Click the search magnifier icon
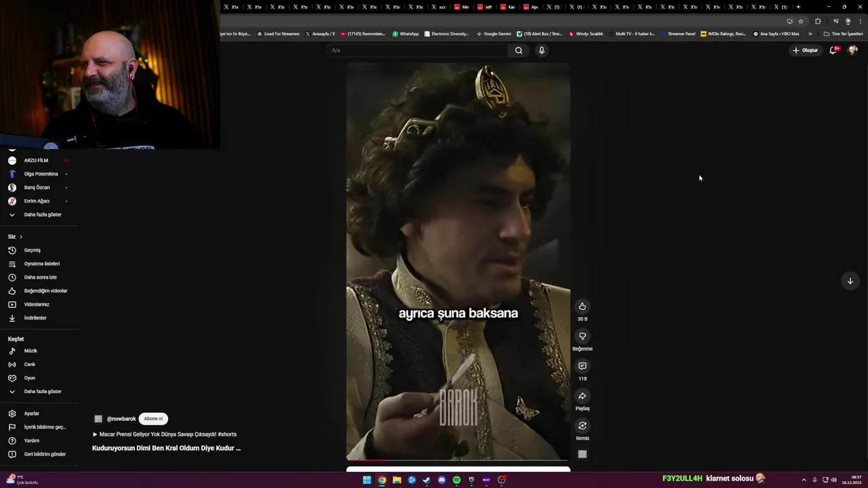 [519, 50]
